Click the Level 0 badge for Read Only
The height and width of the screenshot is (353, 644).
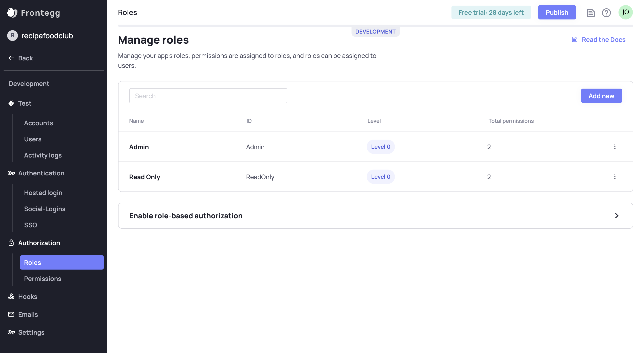[381, 177]
